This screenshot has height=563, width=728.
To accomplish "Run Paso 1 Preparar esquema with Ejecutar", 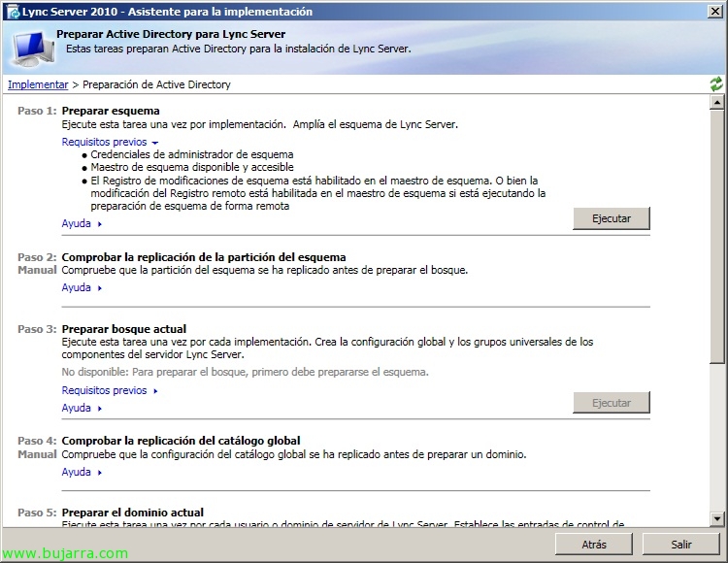I will point(611,218).
